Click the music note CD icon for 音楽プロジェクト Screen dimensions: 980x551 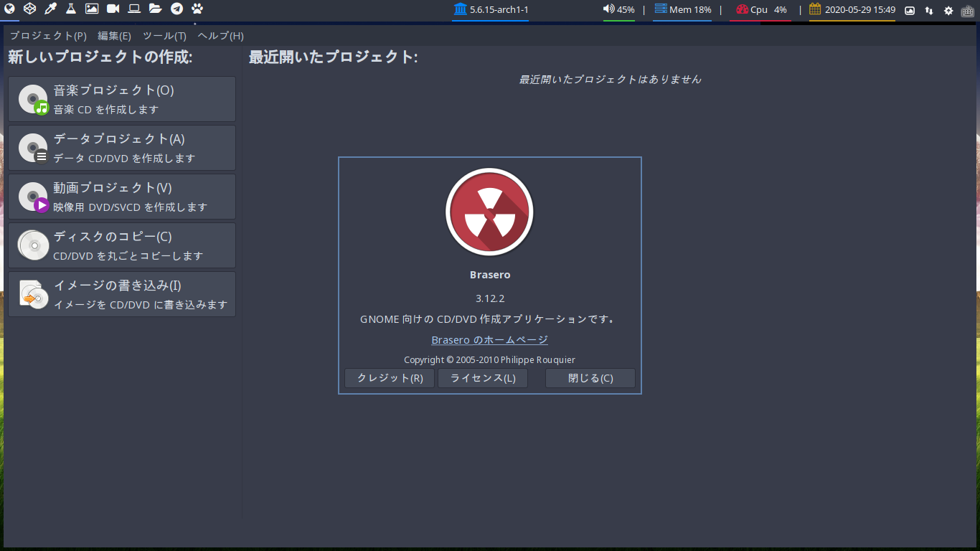coord(34,100)
